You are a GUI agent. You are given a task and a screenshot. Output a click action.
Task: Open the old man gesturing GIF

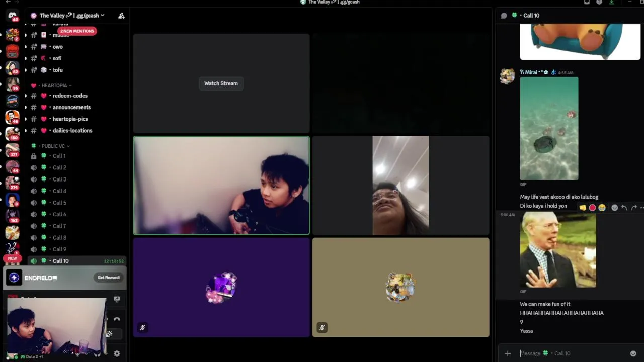[558, 250]
